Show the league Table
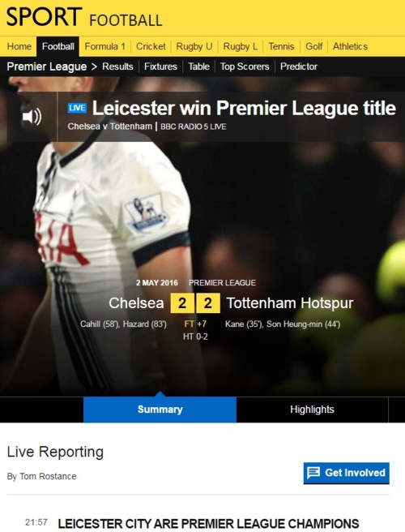This screenshot has height=532, width=405. click(199, 66)
